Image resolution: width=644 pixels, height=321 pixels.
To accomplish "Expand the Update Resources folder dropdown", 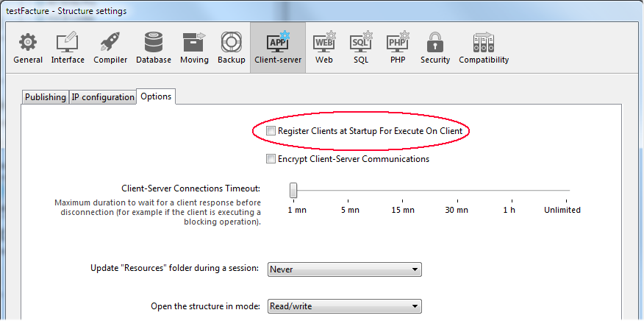I will tap(345, 269).
